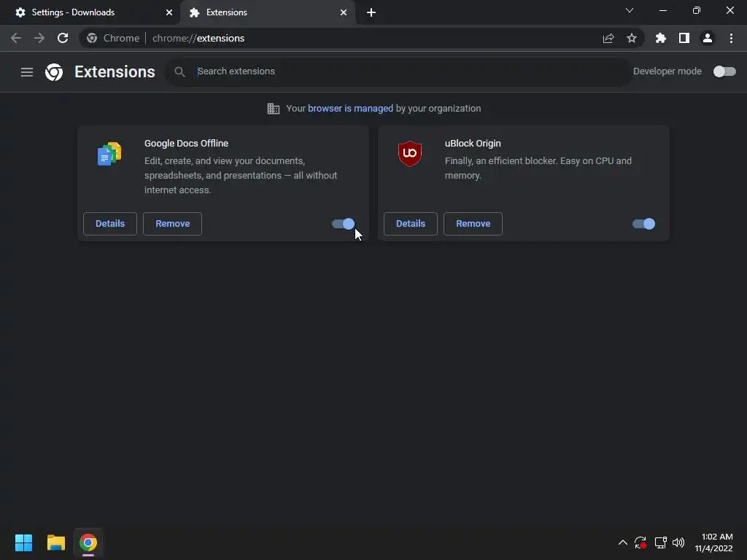The image size is (747, 560).
Task: Click the 'Edit, create, and view your documents' description
Action: click(241, 175)
